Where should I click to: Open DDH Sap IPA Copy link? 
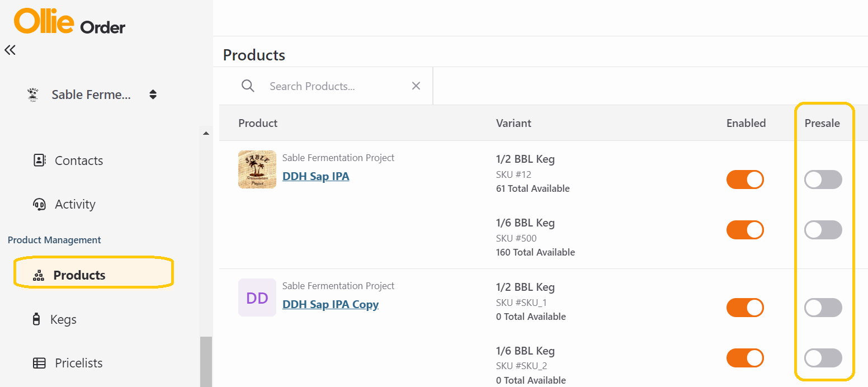[x=331, y=304]
